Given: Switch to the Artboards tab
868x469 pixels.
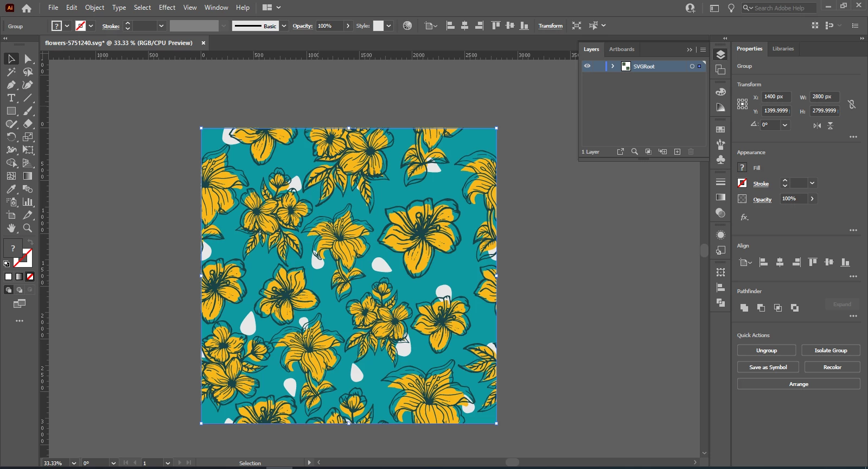Looking at the screenshot, I should [621, 49].
